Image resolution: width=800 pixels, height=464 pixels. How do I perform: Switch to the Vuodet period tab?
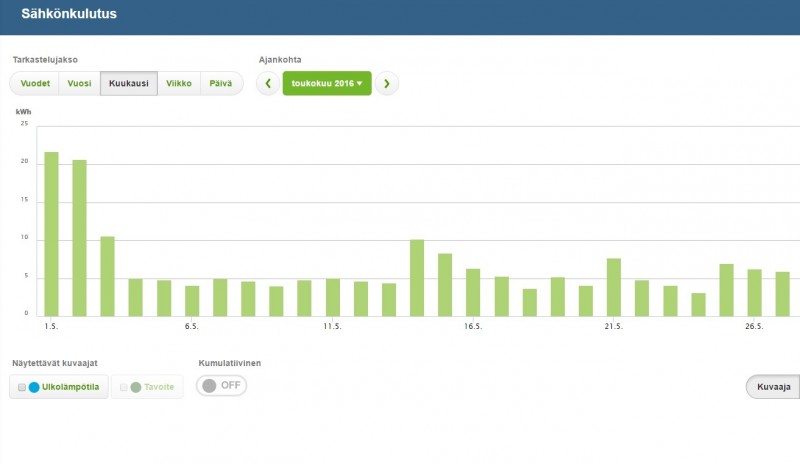click(x=35, y=84)
